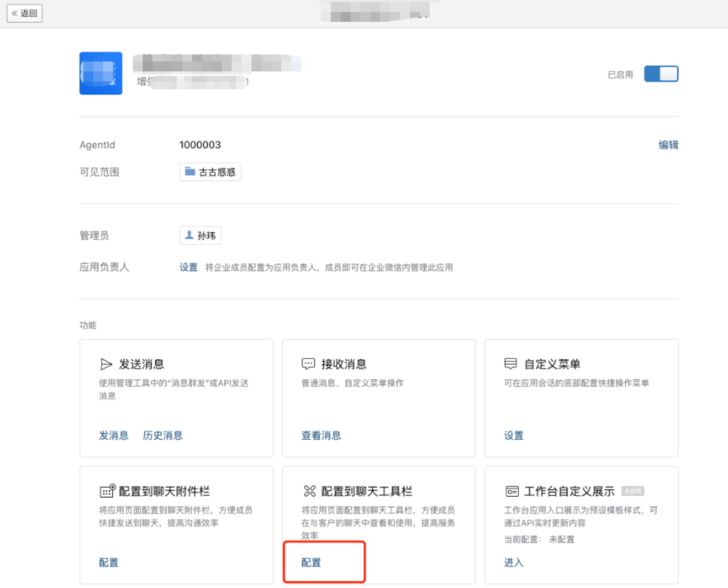Click the 工作台自定义展示 icon
Screen dimensions: 728x588
[512, 491]
